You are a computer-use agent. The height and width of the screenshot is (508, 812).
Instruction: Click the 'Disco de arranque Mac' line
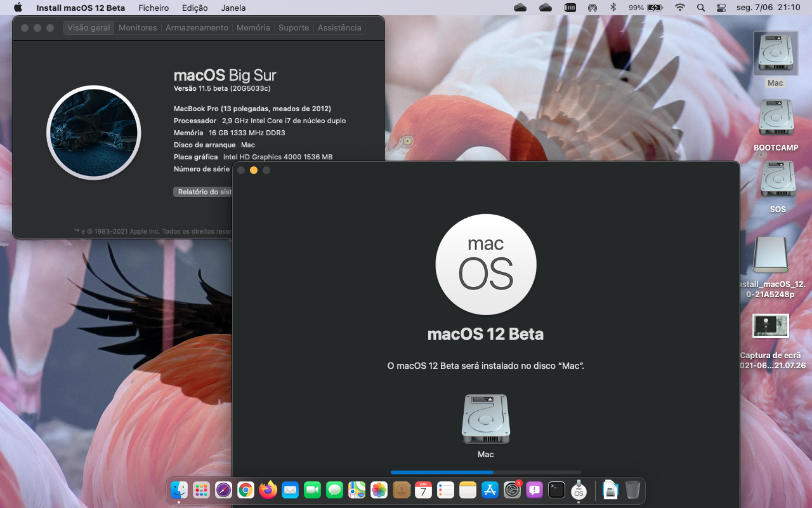point(214,145)
